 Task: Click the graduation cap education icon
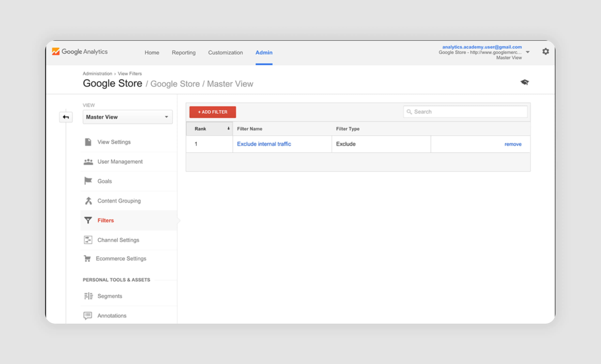(x=524, y=82)
